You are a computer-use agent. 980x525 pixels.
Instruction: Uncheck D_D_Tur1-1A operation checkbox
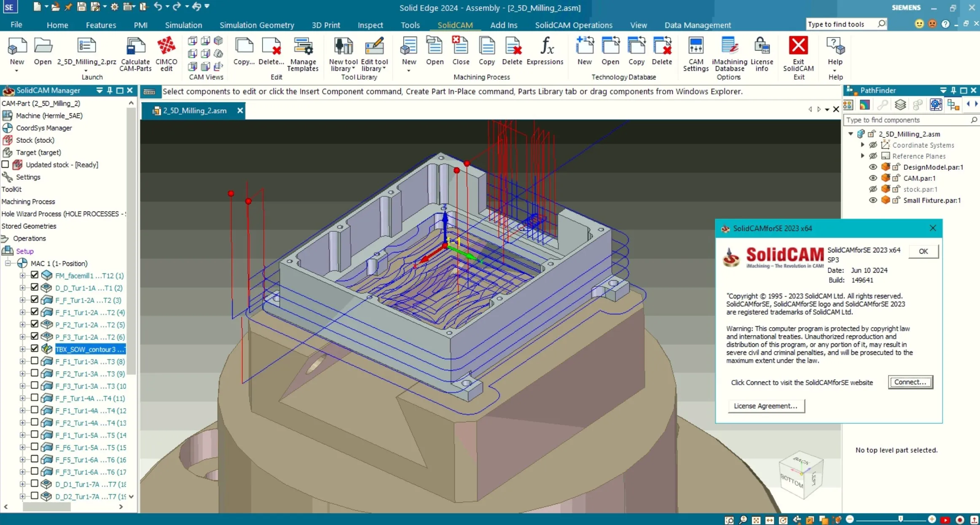coord(35,287)
